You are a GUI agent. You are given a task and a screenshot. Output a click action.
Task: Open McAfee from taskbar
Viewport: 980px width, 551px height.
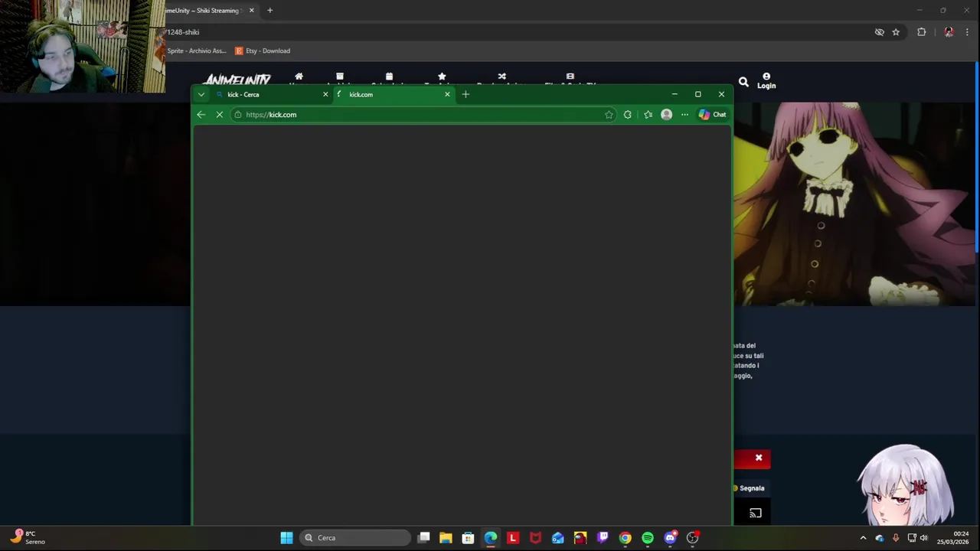(535, 538)
